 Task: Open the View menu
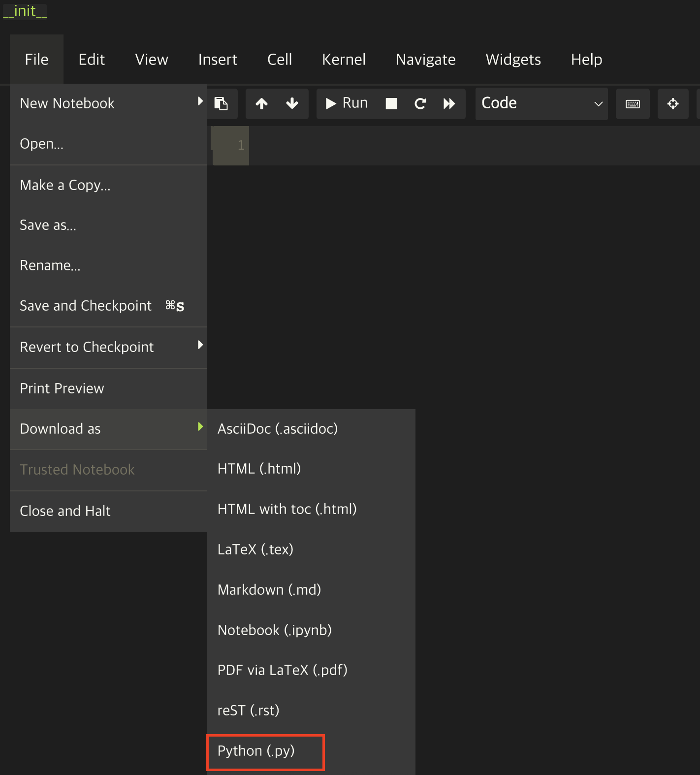tap(152, 59)
